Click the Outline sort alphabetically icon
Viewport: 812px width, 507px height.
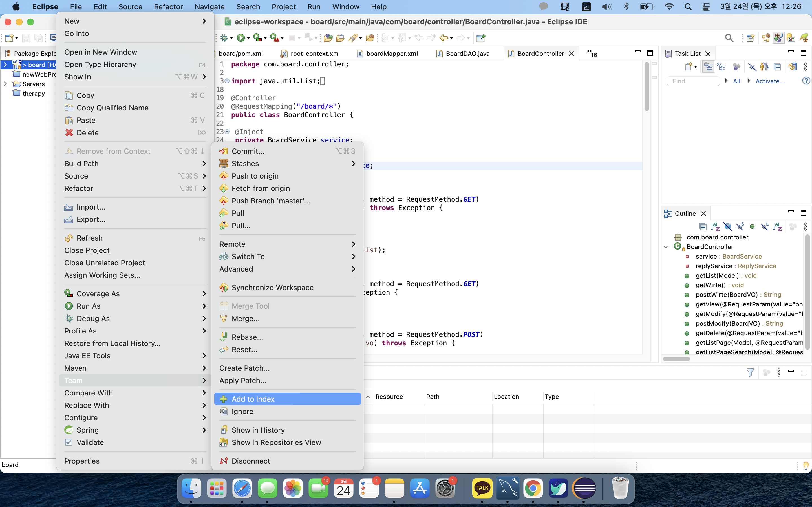pos(715,227)
